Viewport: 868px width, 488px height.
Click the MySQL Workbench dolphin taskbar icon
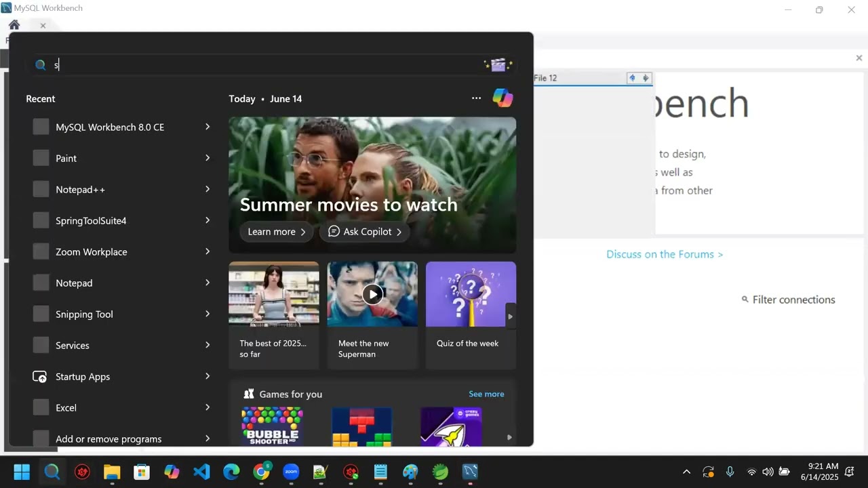470,472
